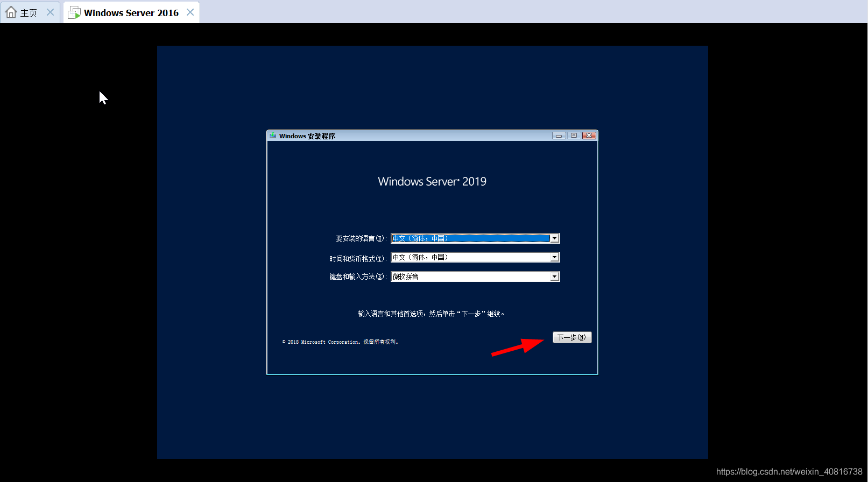Click the 键盘和输入方法(K) label

(358, 277)
